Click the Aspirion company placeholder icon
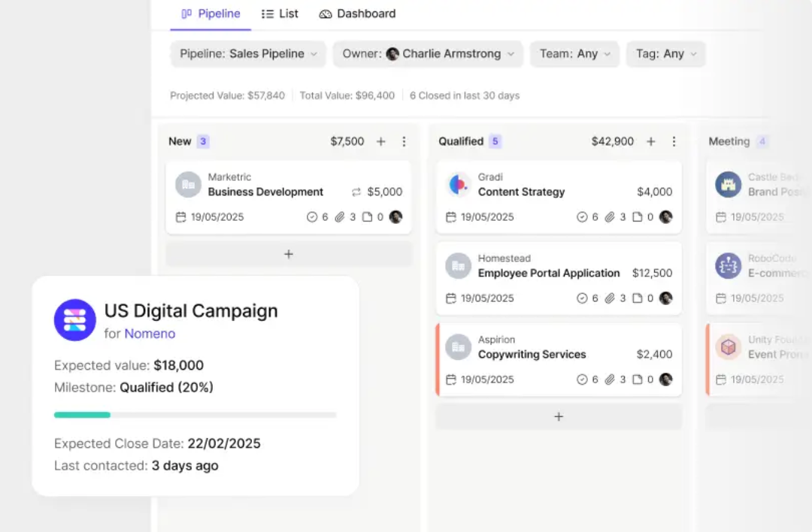Screen dimensions: 812x532 [x=459, y=347]
